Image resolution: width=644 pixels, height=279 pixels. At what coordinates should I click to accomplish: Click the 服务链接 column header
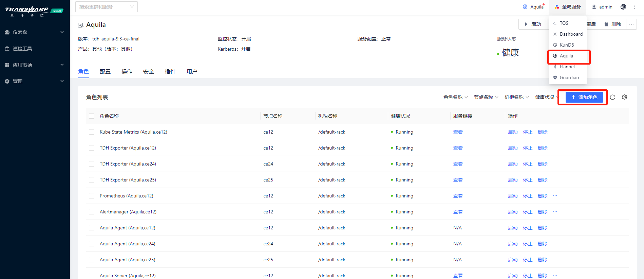[x=463, y=116]
